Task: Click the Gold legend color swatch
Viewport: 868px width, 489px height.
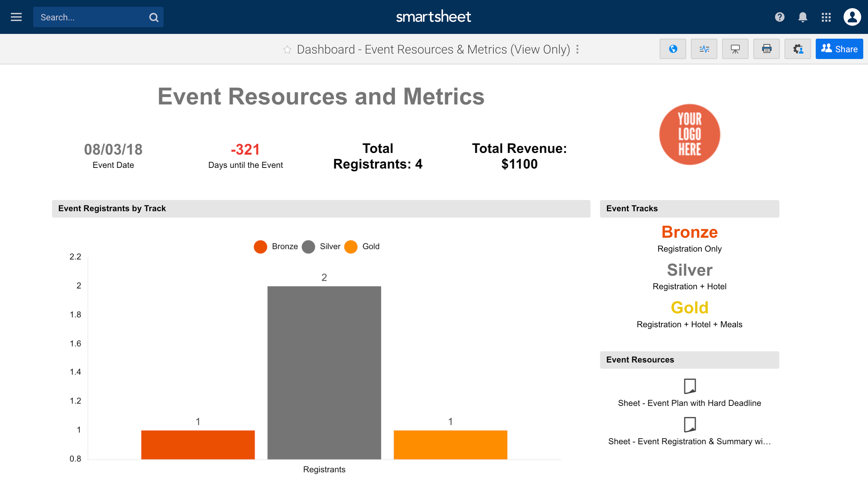Action: 351,247
